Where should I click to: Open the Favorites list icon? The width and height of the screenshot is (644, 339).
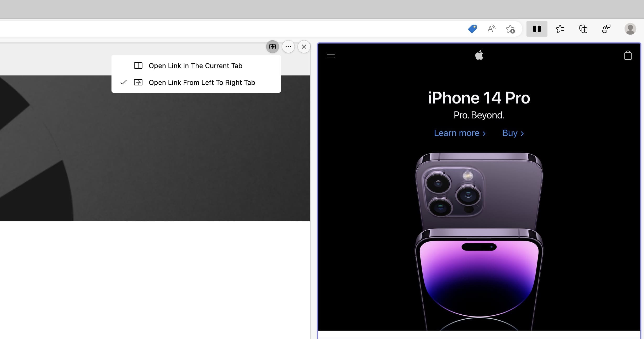(560, 29)
